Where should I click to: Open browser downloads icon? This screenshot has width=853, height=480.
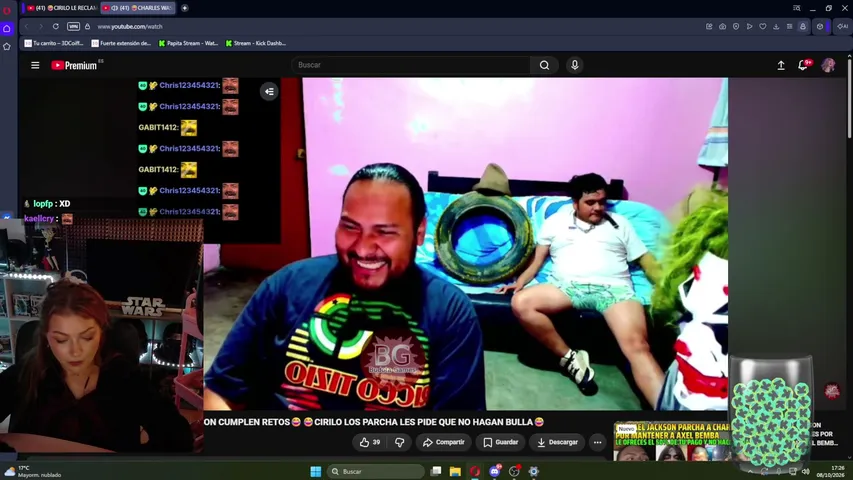(x=776, y=26)
